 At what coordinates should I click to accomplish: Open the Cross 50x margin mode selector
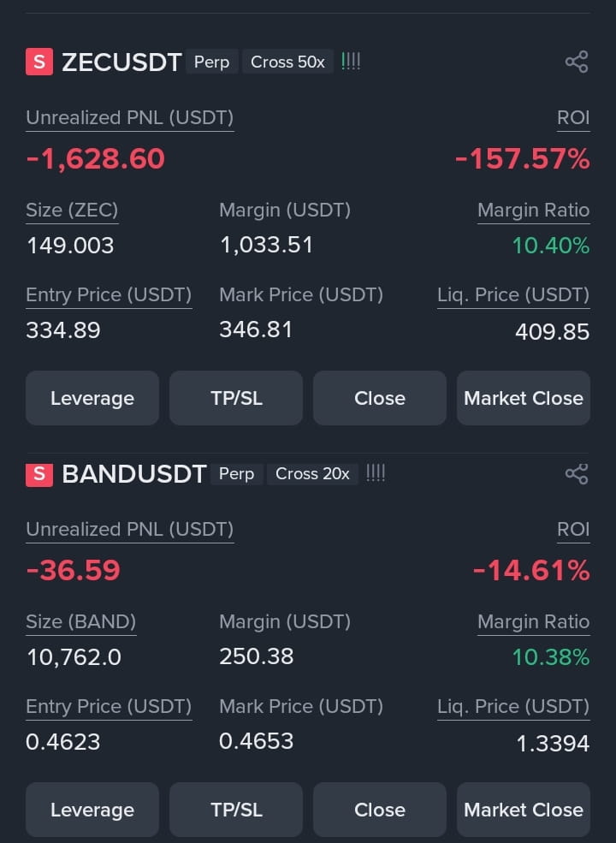tap(287, 62)
